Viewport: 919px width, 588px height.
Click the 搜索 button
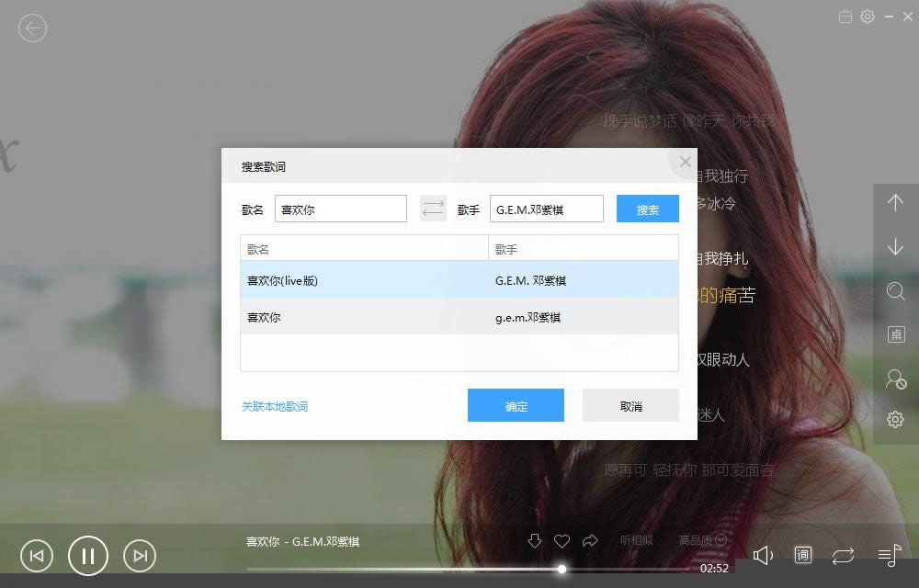pyautogui.click(x=648, y=209)
